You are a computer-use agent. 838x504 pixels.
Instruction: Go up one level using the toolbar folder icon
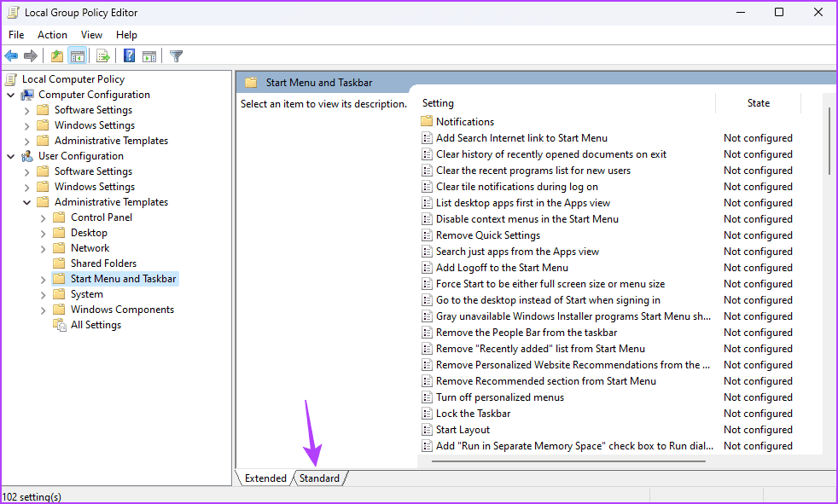(x=56, y=55)
